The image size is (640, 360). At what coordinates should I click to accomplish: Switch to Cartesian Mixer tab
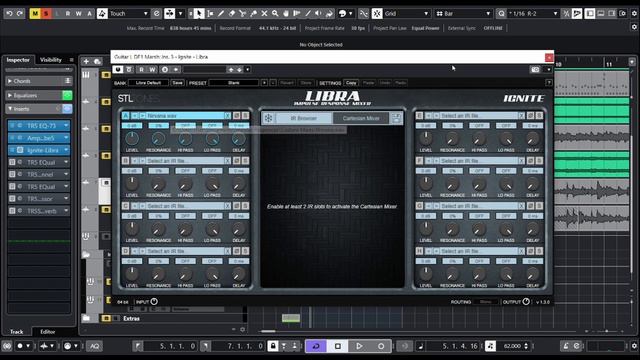361,118
